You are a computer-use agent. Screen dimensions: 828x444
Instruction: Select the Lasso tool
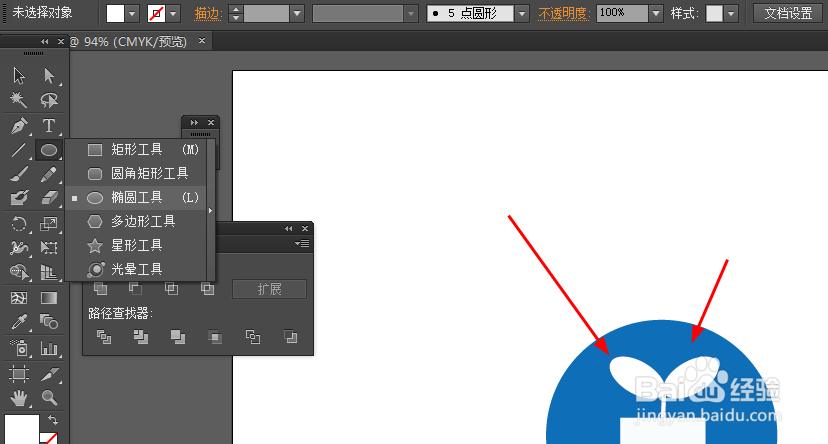(x=49, y=100)
